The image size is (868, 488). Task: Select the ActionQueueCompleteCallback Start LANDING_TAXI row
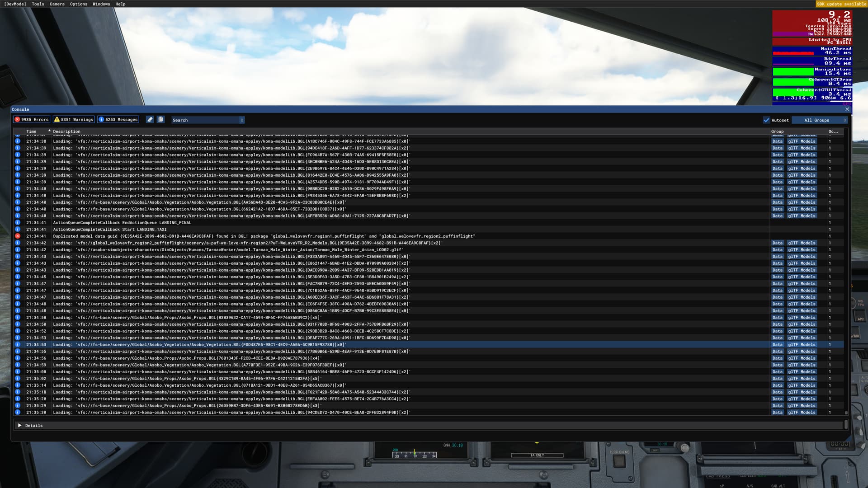[x=429, y=230]
